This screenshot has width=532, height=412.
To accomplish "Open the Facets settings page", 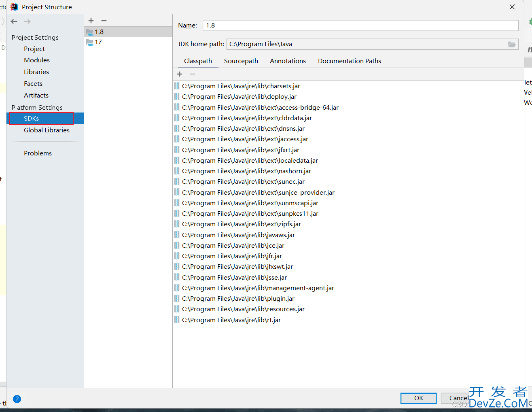I will [x=33, y=83].
